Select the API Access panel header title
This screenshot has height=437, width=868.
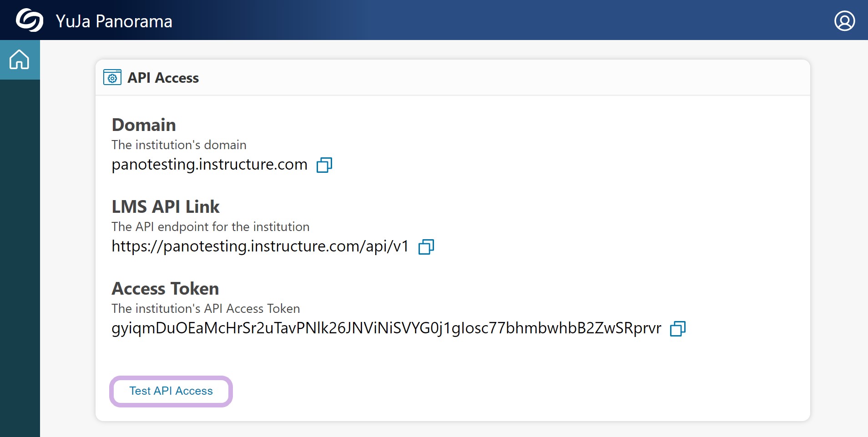[x=163, y=78]
